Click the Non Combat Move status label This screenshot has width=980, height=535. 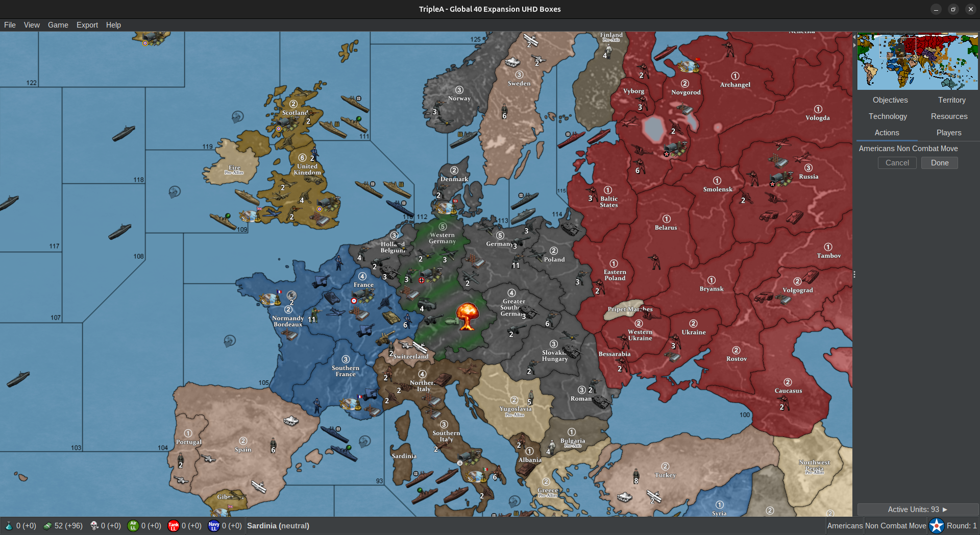point(895,526)
